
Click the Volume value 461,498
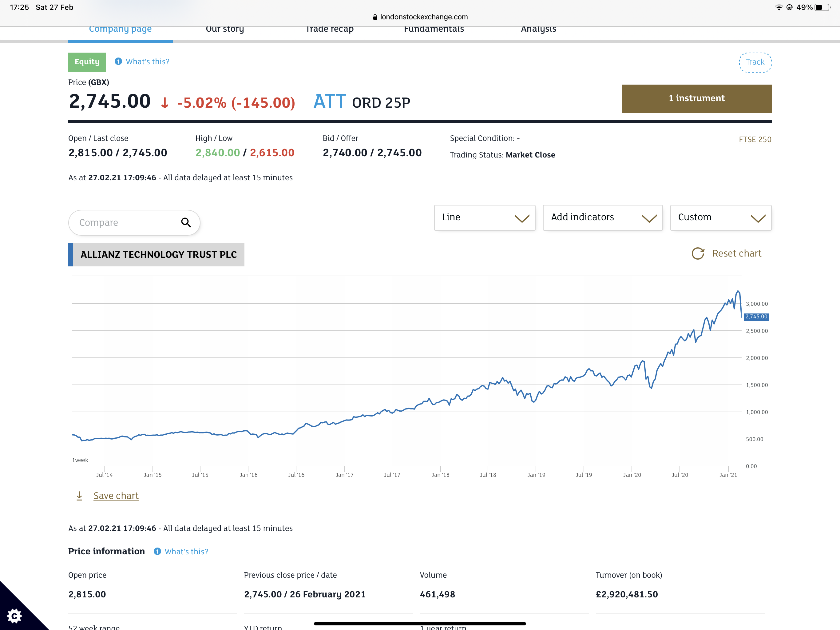pyautogui.click(x=437, y=594)
